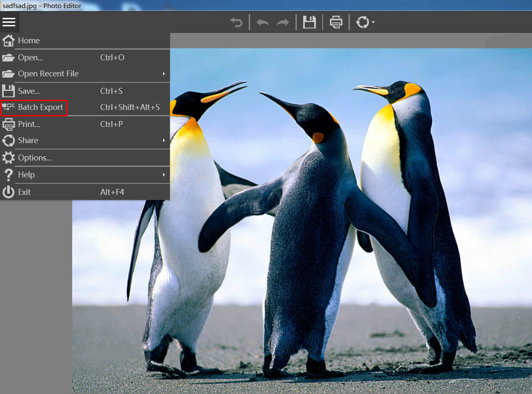Click the printer icon in top toolbar
Screen dimensions: 532x394
[336, 22]
